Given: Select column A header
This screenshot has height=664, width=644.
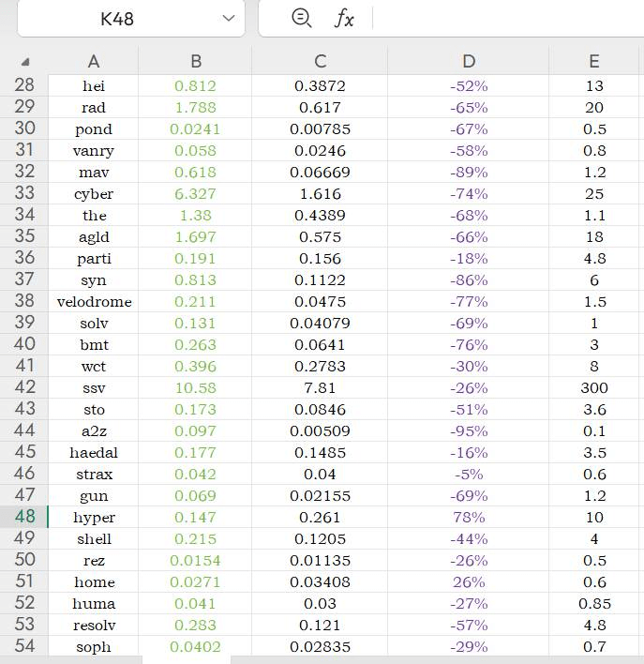Looking at the screenshot, I should pyautogui.click(x=94, y=61).
